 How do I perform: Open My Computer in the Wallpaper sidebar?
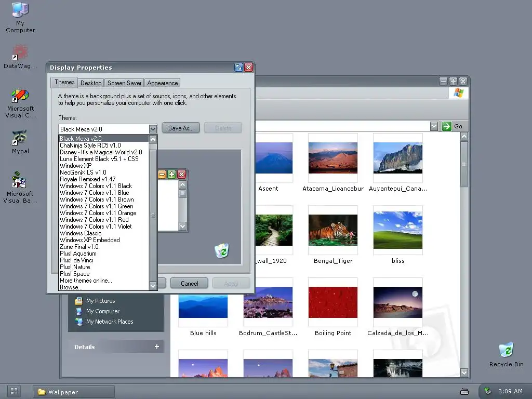98,311
